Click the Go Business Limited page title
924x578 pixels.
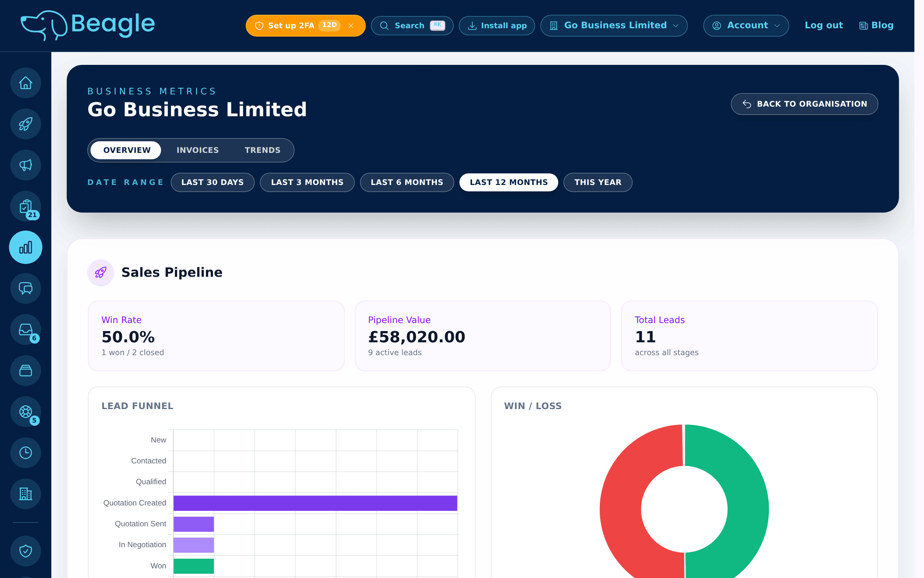coord(197,110)
